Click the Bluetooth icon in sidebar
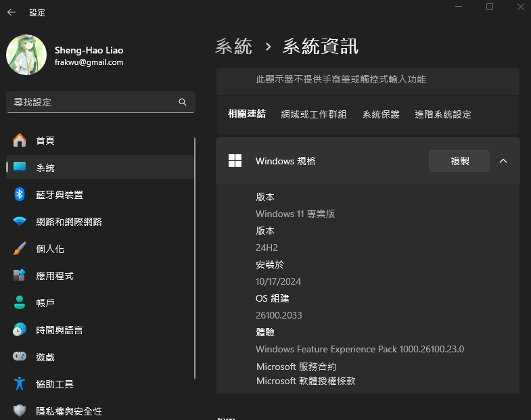This screenshot has width=531, height=420. click(x=20, y=194)
